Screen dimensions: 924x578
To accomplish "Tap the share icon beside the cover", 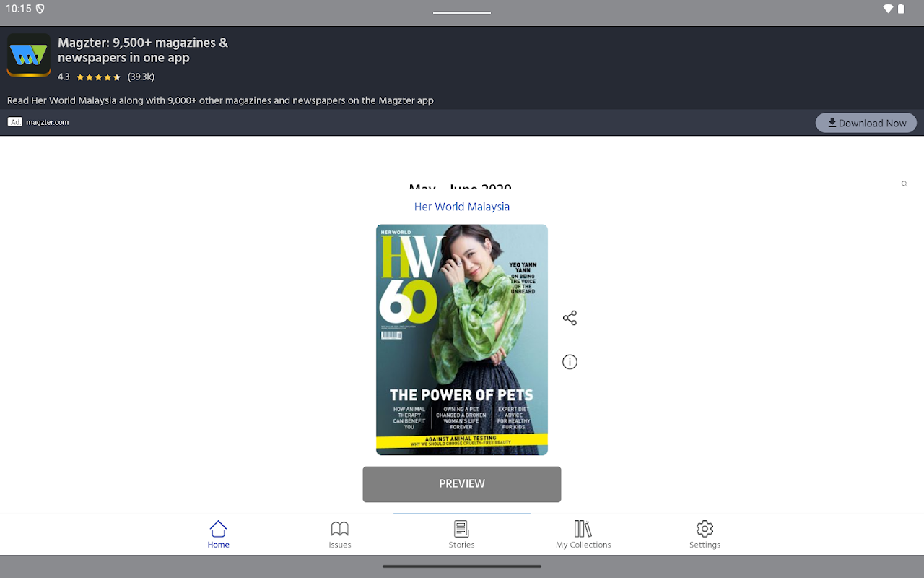I will tap(570, 318).
